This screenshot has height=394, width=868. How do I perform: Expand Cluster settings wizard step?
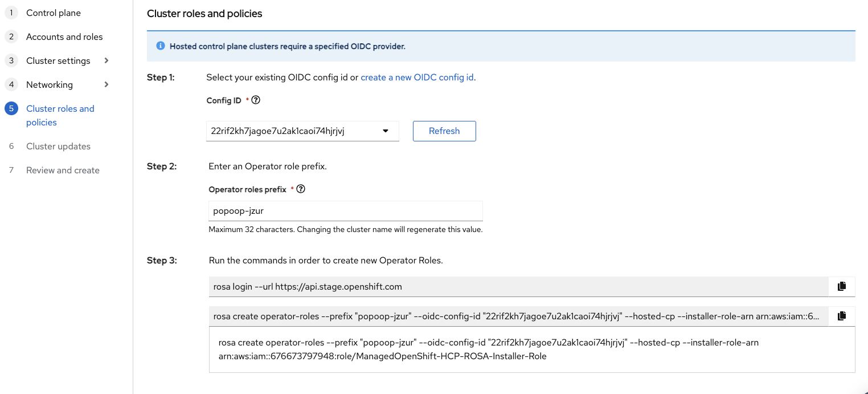[107, 60]
